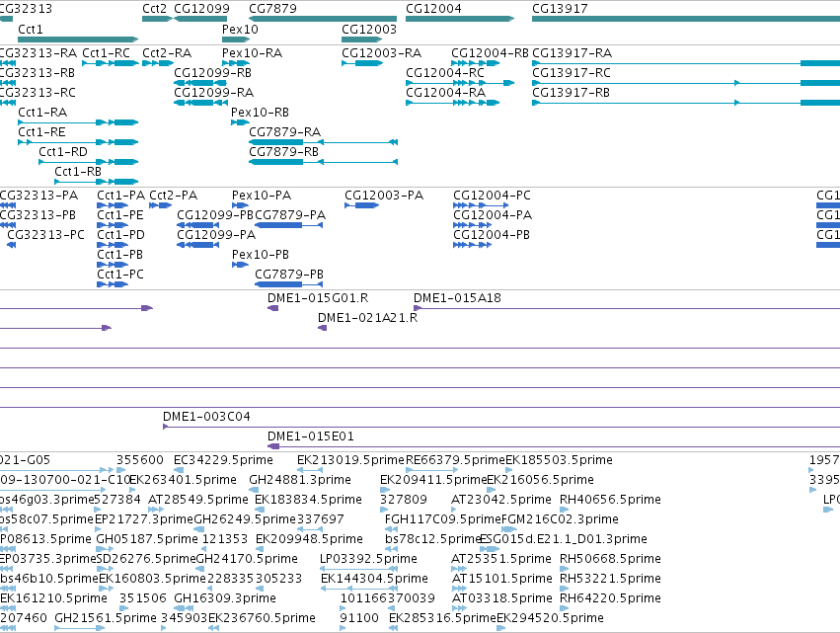840x633 pixels.
Task: Click protein Cct1-PC
Action: (113, 284)
